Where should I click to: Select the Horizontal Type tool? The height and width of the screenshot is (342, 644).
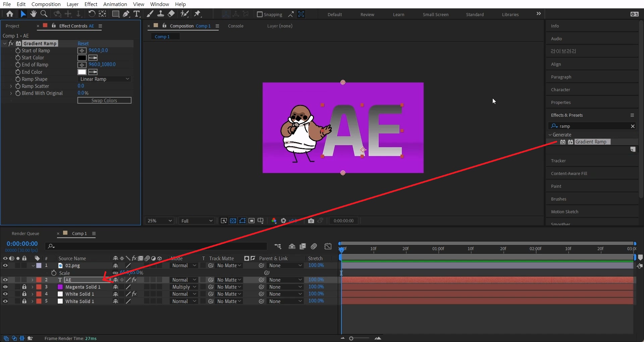tap(137, 14)
